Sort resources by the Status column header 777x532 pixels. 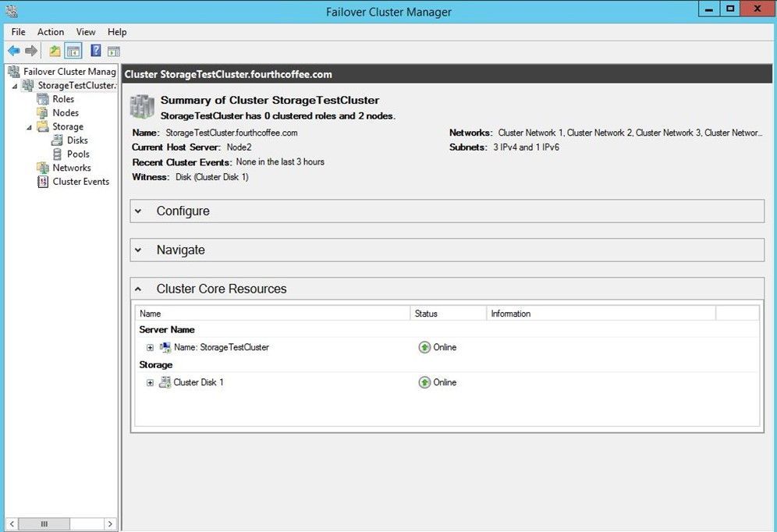pyautogui.click(x=448, y=313)
